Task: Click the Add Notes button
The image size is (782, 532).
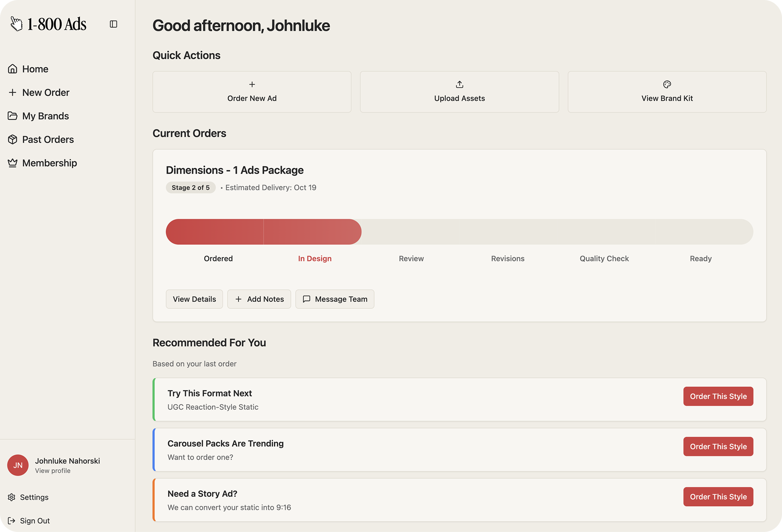Action: point(259,299)
